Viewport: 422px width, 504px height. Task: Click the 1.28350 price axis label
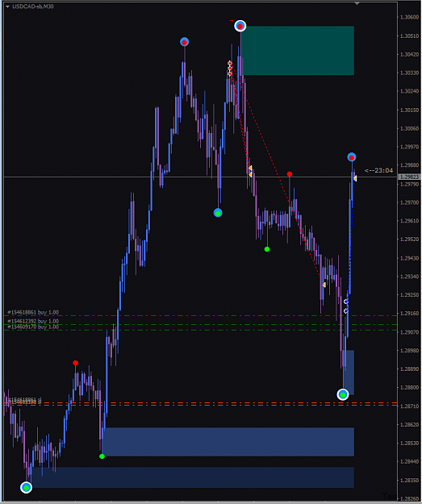409,481
